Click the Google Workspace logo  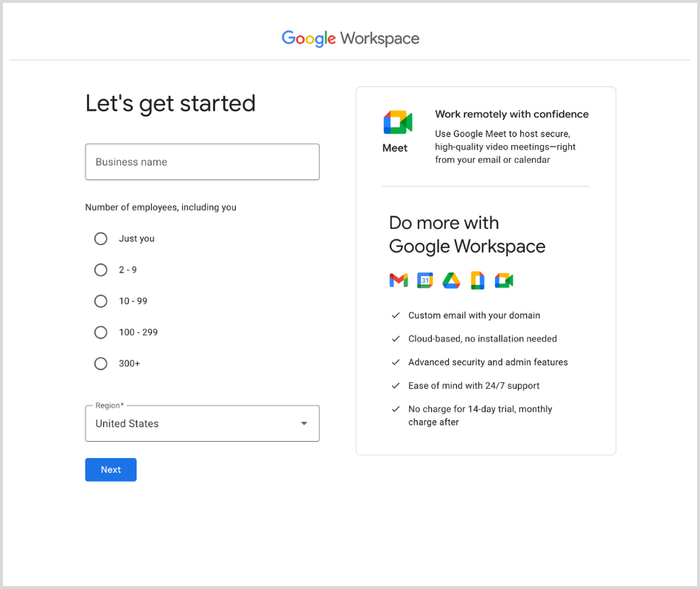pyautogui.click(x=351, y=38)
